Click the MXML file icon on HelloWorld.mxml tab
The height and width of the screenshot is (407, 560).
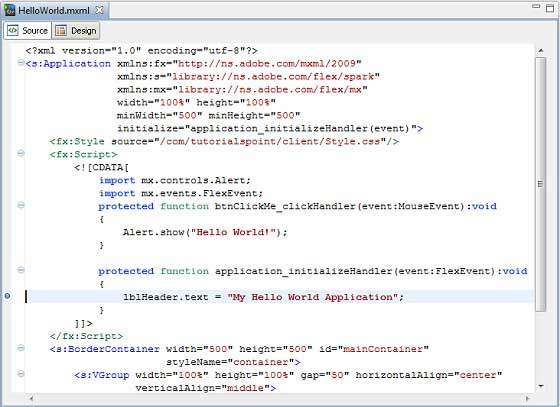click(9, 10)
